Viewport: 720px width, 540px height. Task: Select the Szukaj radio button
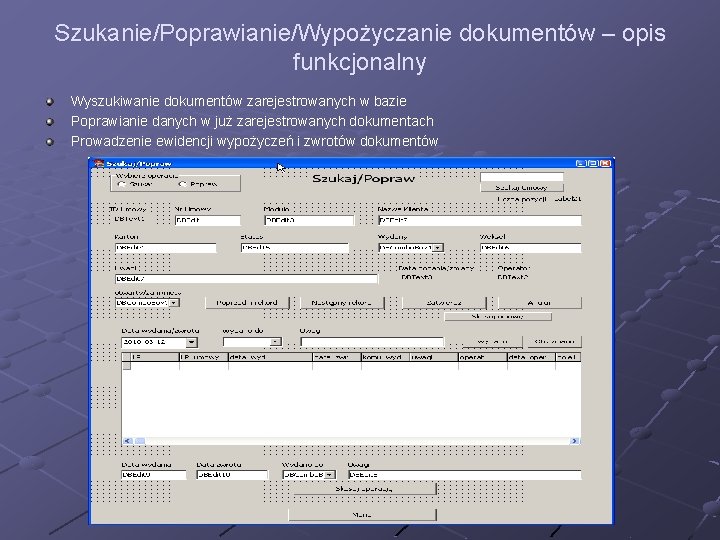tap(122, 184)
